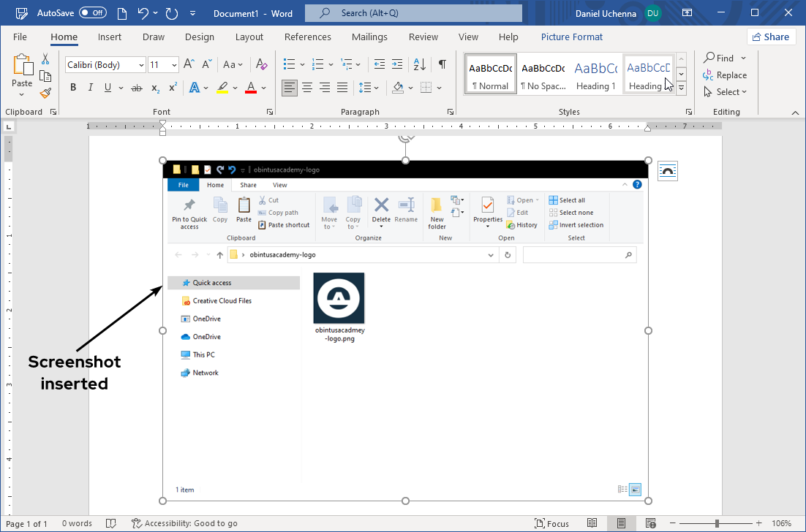The height and width of the screenshot is (532, 806).
Task: Toggle the AutoSave switch
Action: point(93,13)
